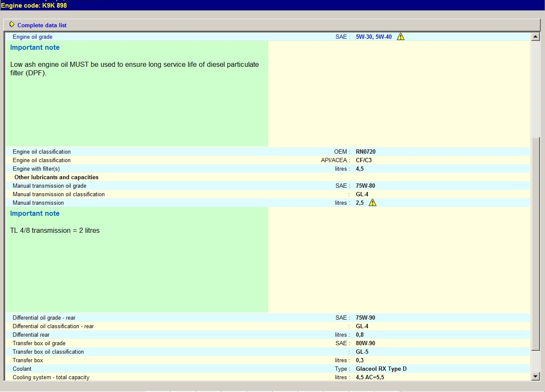Image resolution: width=545 pixels, height=392 pixels.
Task: Click the RN0720 OEM classification value
Action: [x=365, y=152]
